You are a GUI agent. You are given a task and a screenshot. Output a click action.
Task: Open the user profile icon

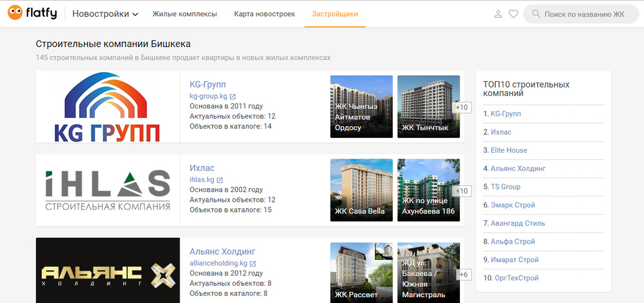coord(498,14)
